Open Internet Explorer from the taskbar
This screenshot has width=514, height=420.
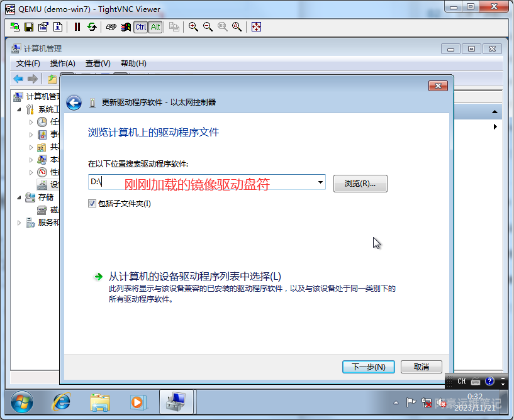(61, 401)
